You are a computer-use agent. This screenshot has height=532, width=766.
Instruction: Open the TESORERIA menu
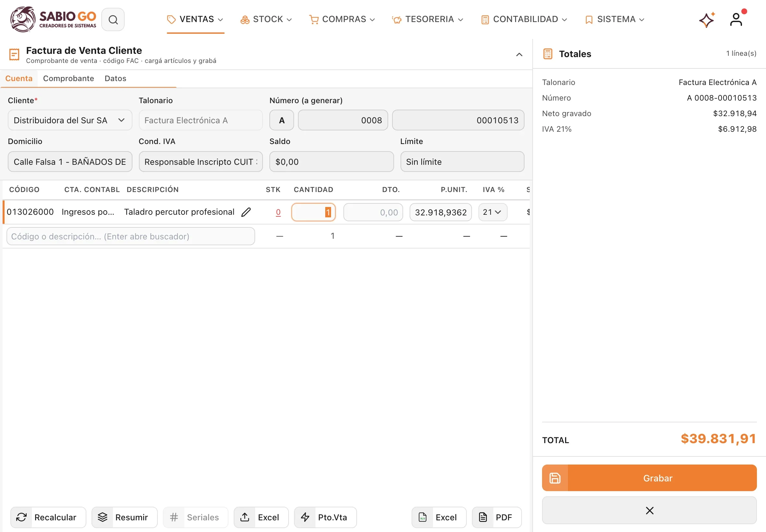428,19
